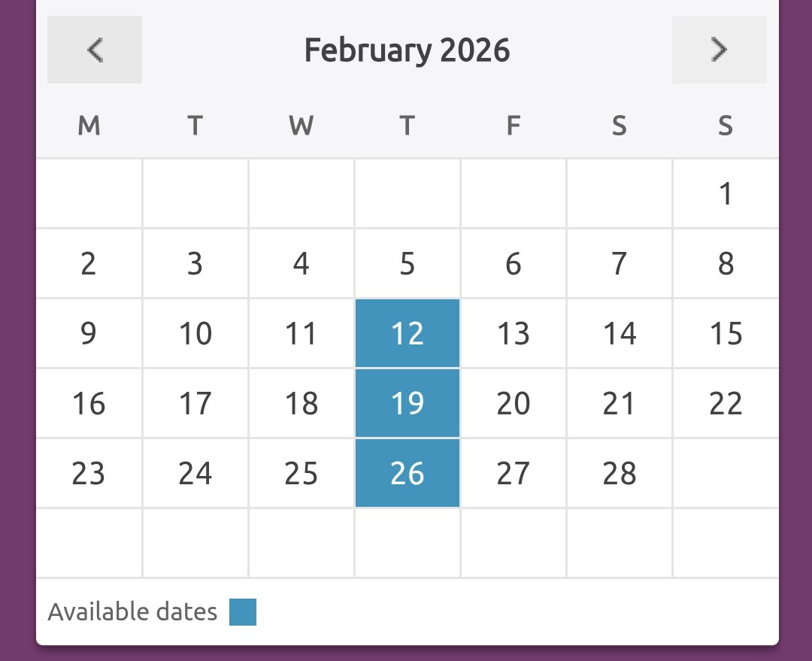Choose the date 28 cell
Screen dimensions: 812x661
coord(620,473)
